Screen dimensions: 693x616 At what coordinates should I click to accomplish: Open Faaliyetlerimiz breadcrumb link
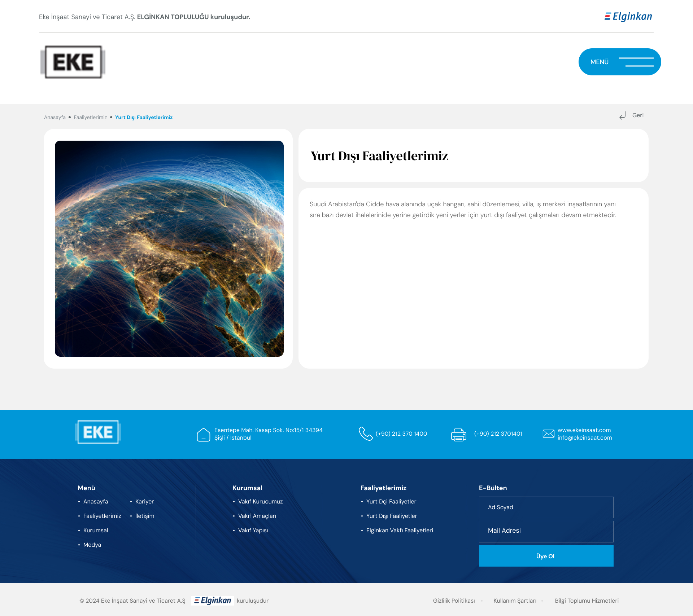point(90,117)
